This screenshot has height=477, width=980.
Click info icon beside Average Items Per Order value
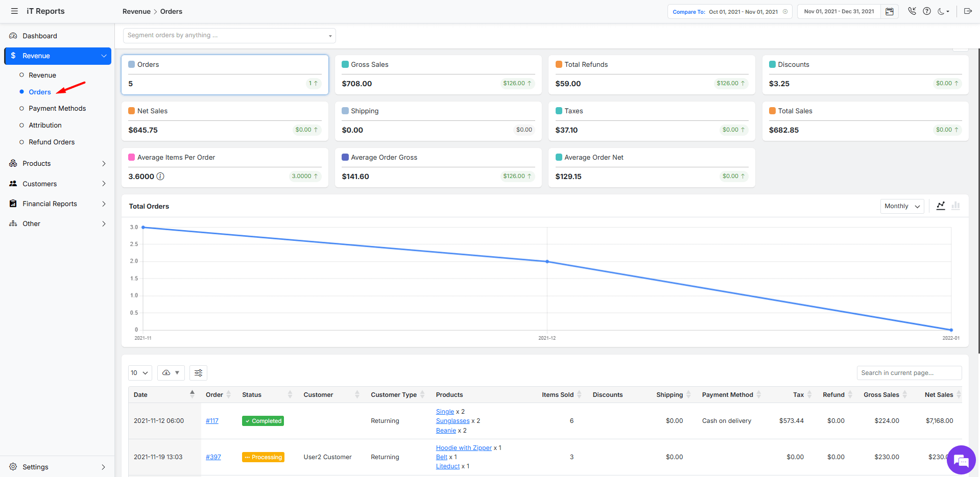coord(160,177)
